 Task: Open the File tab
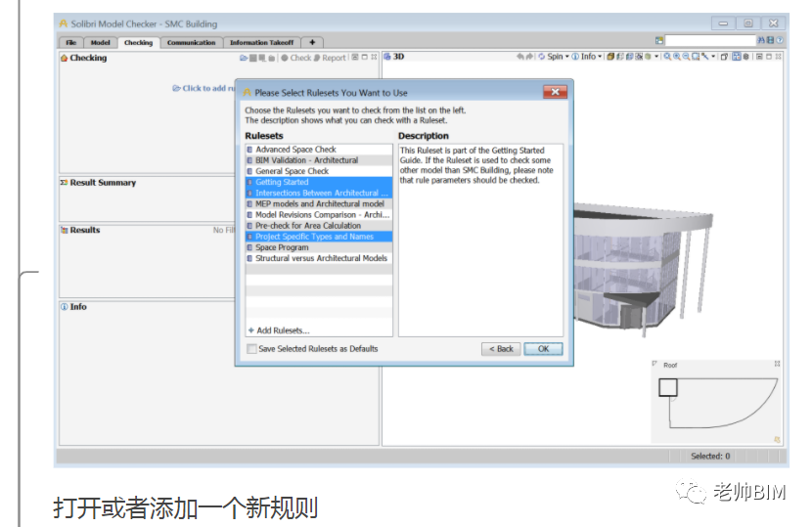tap(71, 42)
